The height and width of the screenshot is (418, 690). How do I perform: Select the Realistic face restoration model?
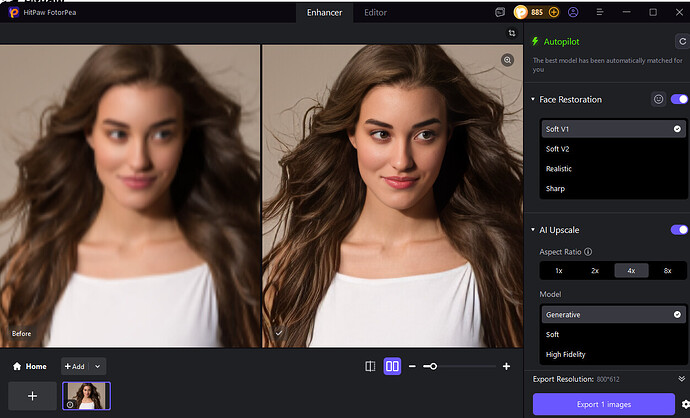559,169
